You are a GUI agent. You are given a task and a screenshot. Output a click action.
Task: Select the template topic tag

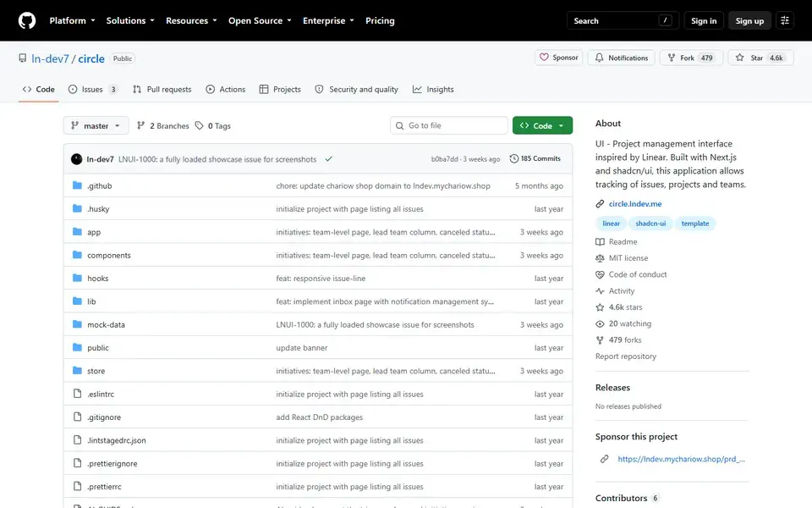(x=695, y=224)
